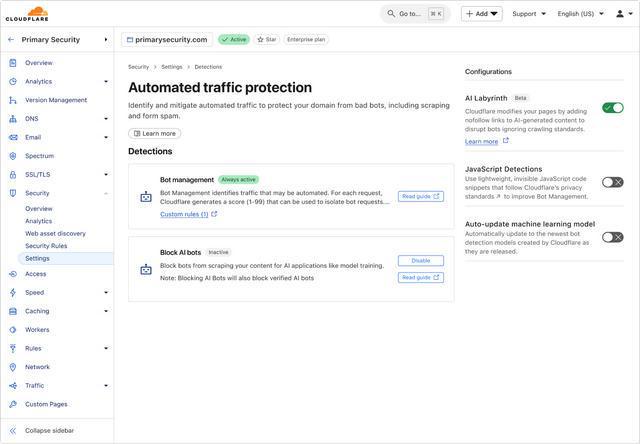This screenshot has width=640, height=444.
Task: Click Collapse sidebar label
Action: 49,431
